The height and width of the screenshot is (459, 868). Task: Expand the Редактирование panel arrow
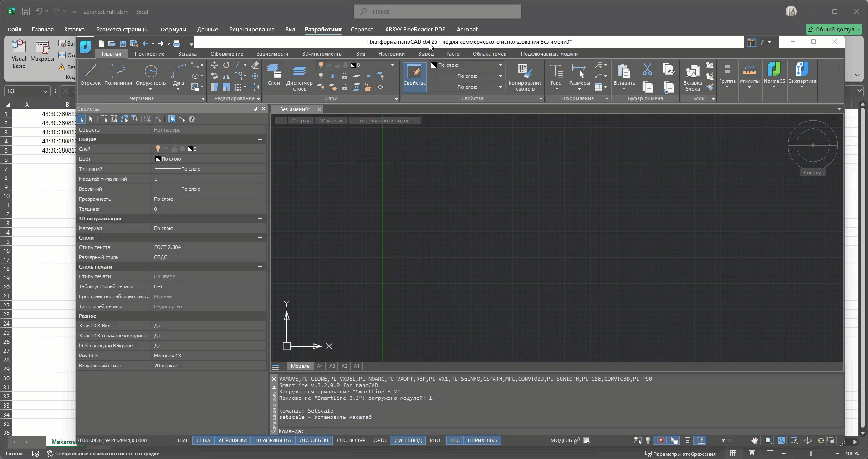pyautogui.click(x=258, y=99)
